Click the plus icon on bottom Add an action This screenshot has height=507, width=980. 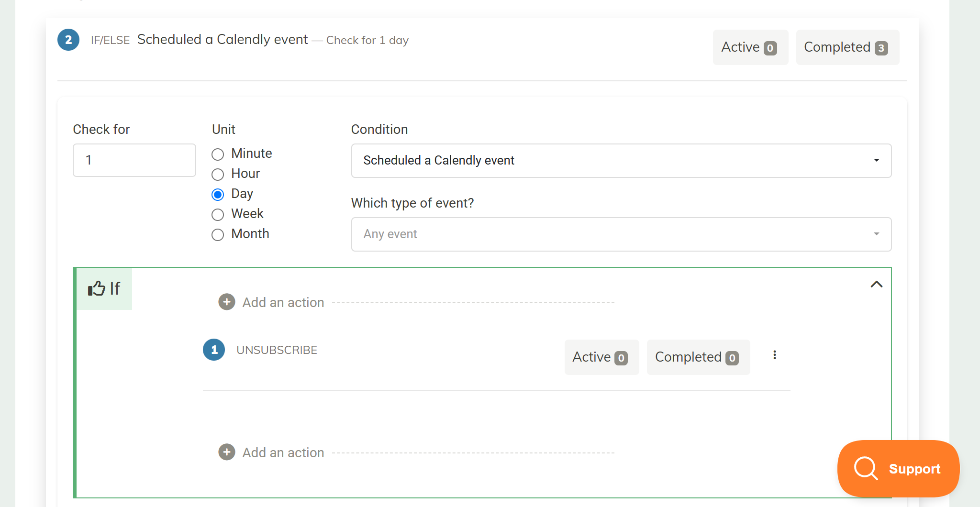point(226,452)
